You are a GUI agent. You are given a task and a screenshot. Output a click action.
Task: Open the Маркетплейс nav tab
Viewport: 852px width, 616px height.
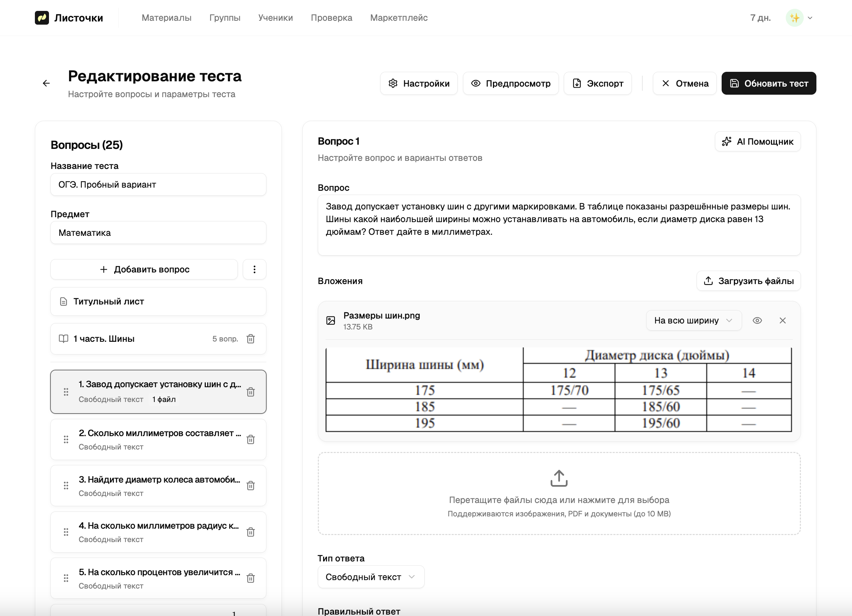pyautogui.click(x=399, y=18)
